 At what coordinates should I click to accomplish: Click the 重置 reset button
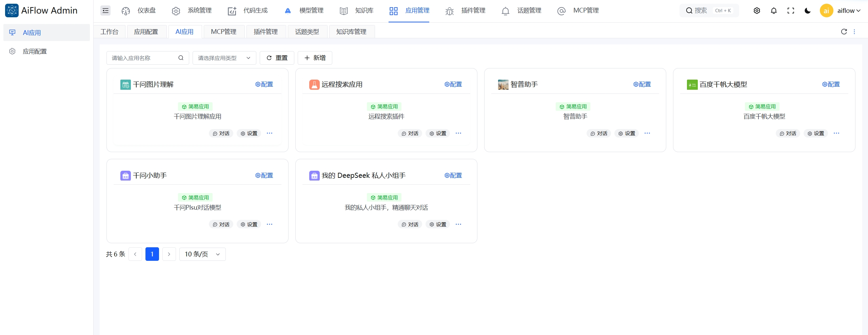276,58
